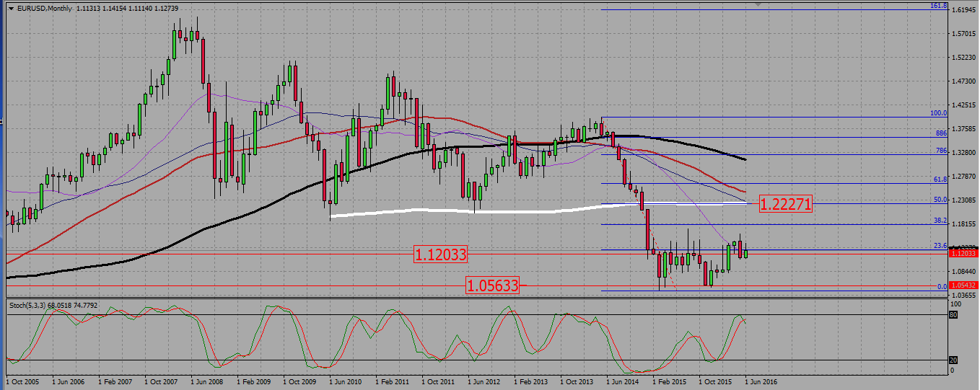This screenshot has height=390, width=980.
Task: Click the 1 Oct 2011 date label
Action: pyautogui.click(x=439, y=382)
